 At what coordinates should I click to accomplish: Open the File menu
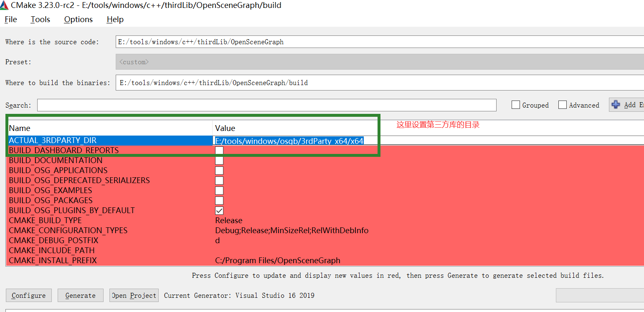coord(11,20)
